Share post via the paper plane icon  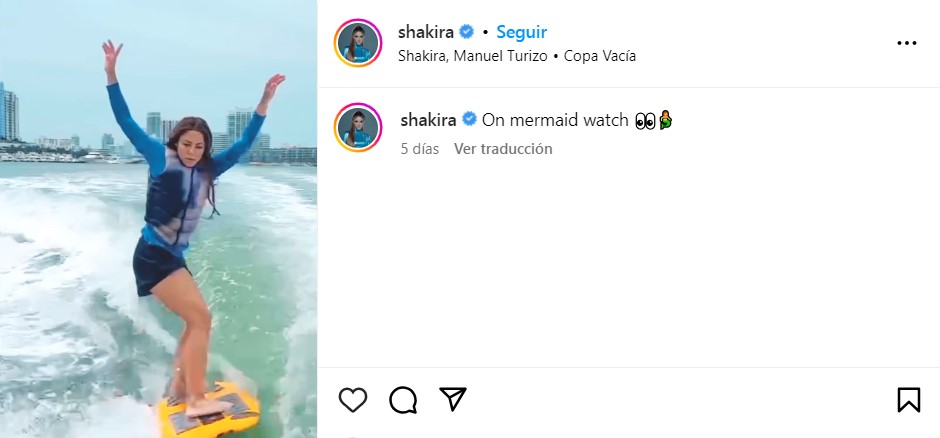[x=453, y=399]
